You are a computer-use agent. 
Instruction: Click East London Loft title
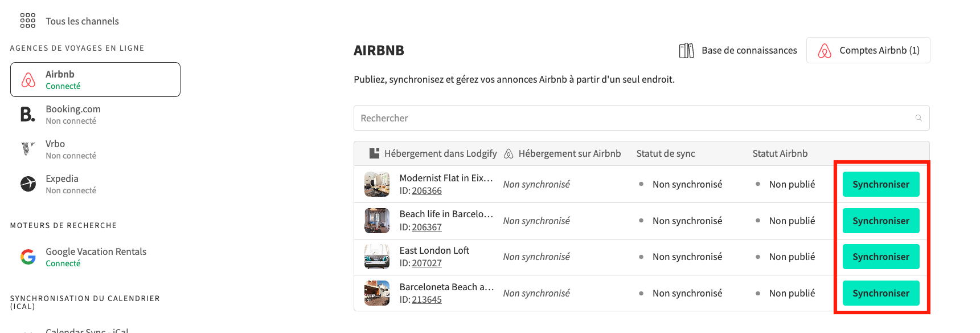(434, 250)
